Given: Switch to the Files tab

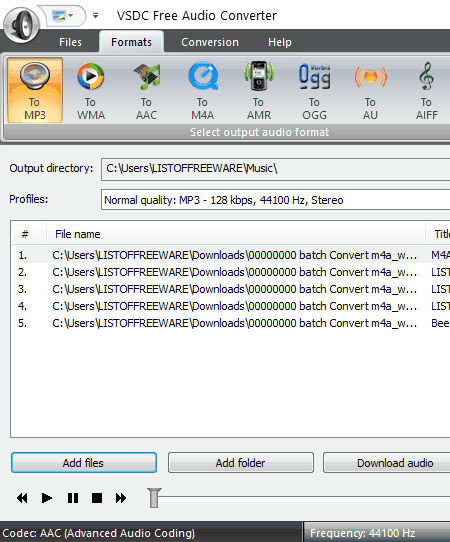Looking at the screenshot, I should tap(71, 42).
